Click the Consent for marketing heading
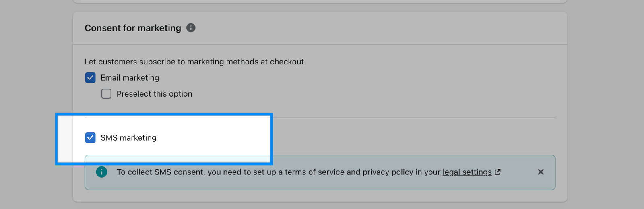 (x=133, y=28)
